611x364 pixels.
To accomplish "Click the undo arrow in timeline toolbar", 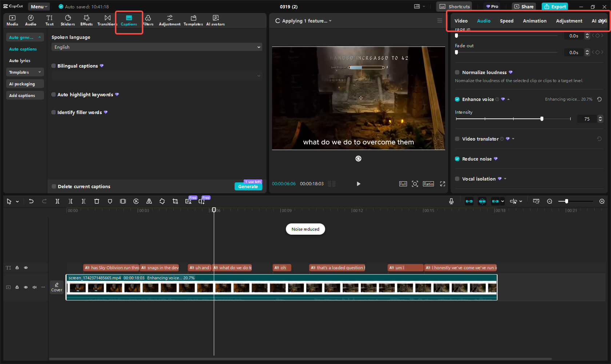I will (x=31, y=201).
